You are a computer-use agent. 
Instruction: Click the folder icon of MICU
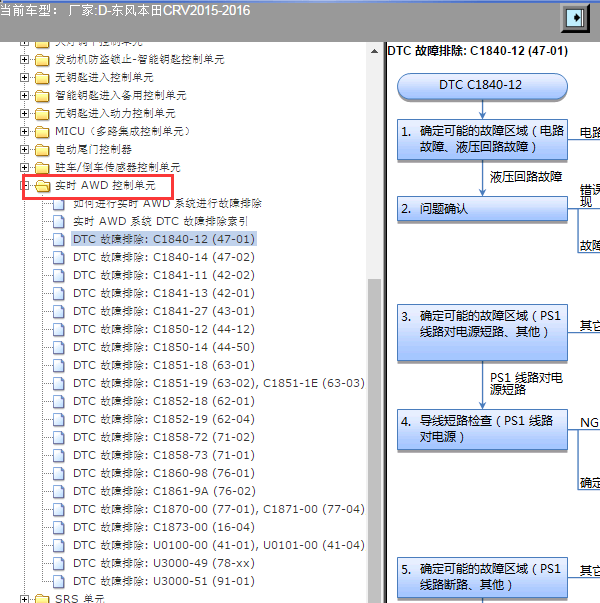[x=42, y=132]
